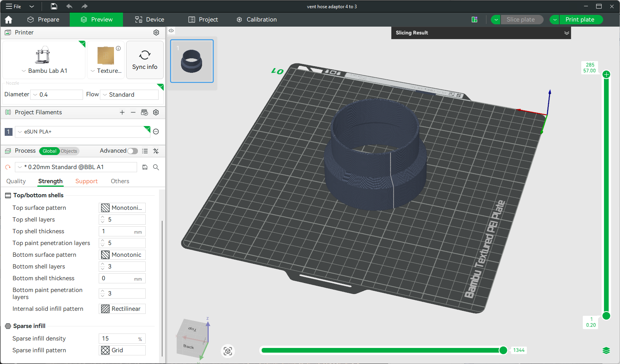Click the Slice plate button
Viewport: 620px width, 364px height.
pyautogui.click(x=522, y=20)
